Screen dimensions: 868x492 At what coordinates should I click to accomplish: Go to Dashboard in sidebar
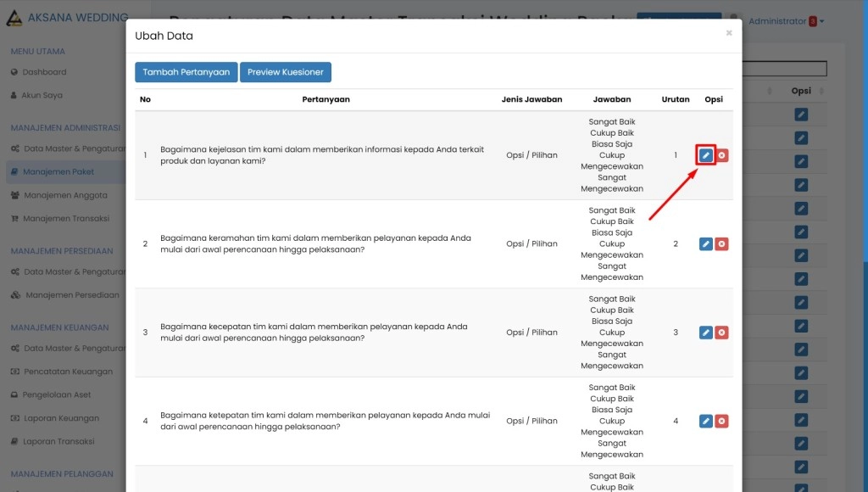pos(44,72)
